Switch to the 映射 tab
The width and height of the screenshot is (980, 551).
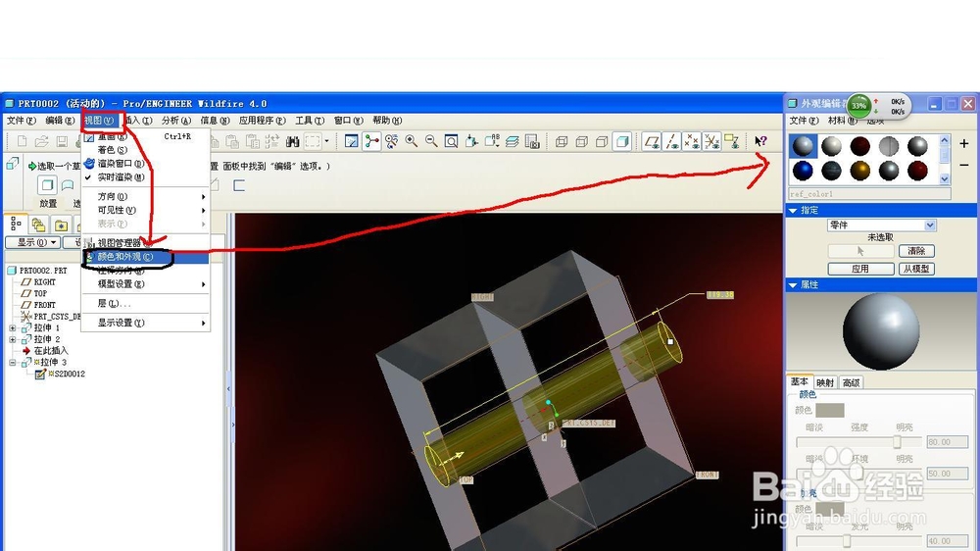pos(825,382)
